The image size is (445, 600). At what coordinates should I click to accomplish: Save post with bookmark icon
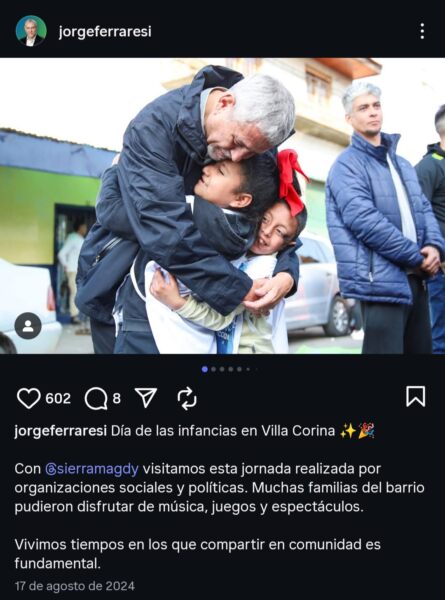[x=416, y=396]
